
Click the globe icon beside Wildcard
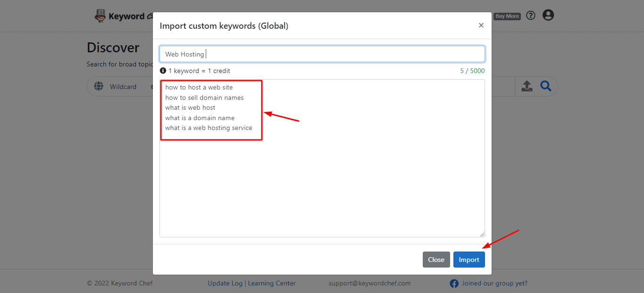(99, 87)
